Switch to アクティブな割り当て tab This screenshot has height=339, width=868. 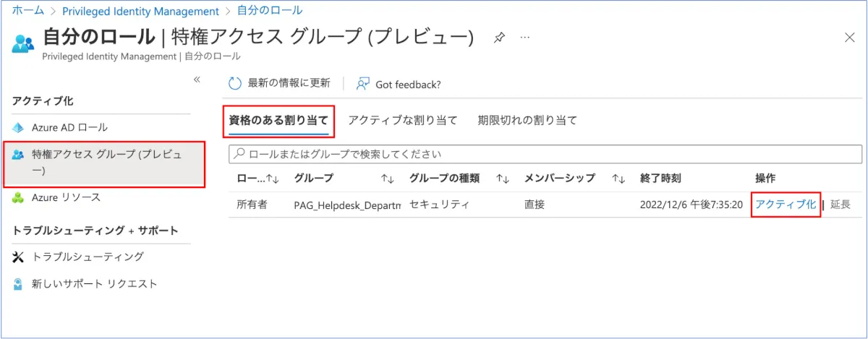[403, 120]
